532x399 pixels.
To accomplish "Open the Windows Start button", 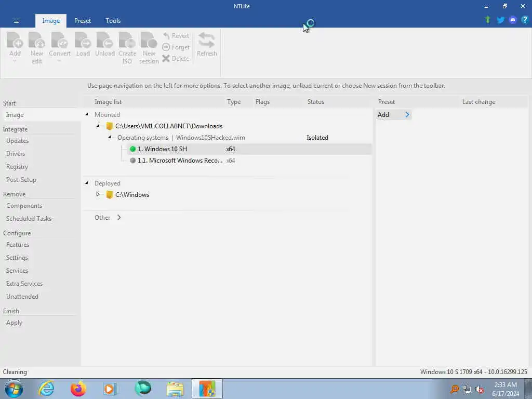I will click(x=14, y=389).
